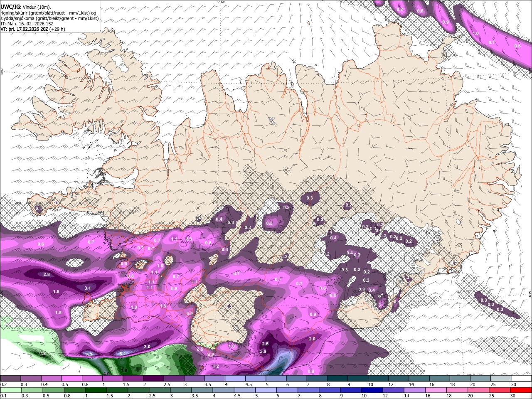This screenshot has height=399, width=532.
Task: Click the '3.1' precipitation value on the map
Action: point(88,288)
